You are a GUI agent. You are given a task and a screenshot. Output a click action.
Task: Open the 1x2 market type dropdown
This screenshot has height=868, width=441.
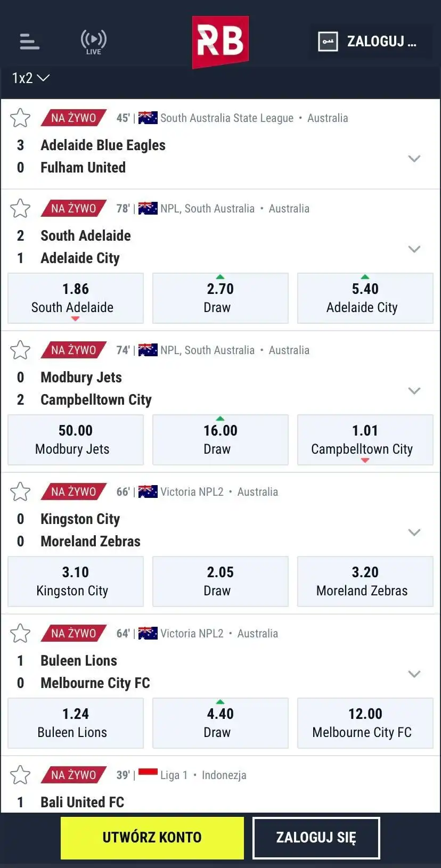point(31,78)
